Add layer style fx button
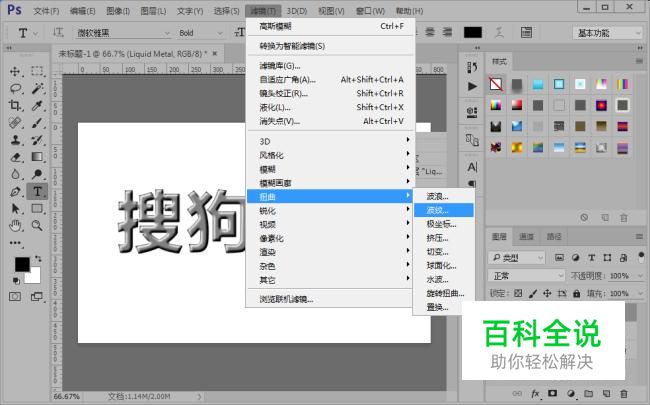The image size is (650, 405). [x=535, y=393]
